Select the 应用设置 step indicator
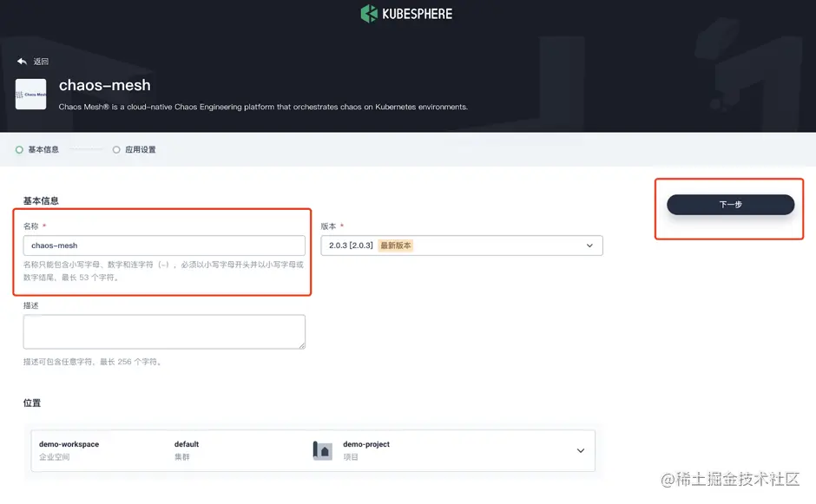 (135, 150)
